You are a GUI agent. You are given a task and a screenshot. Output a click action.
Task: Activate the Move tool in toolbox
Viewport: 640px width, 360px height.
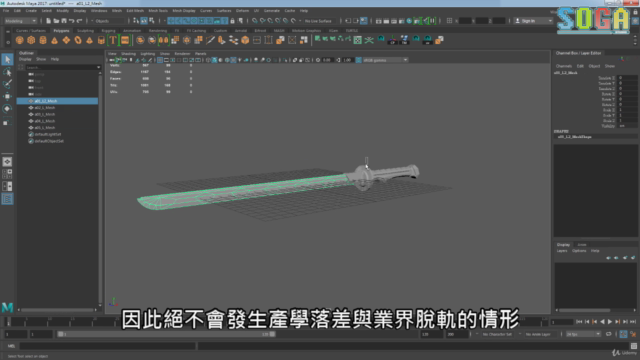point(7,96)
